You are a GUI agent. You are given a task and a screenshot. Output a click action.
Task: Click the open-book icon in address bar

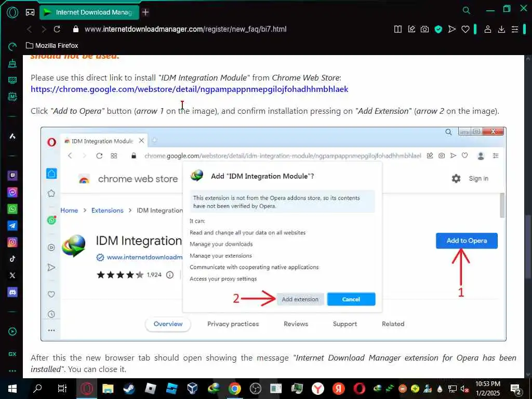(397, 29)
